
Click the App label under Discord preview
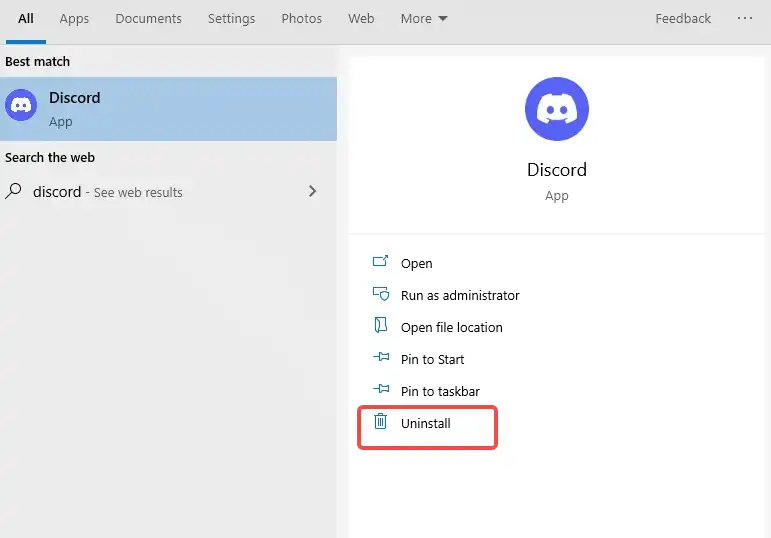point(557,196)
